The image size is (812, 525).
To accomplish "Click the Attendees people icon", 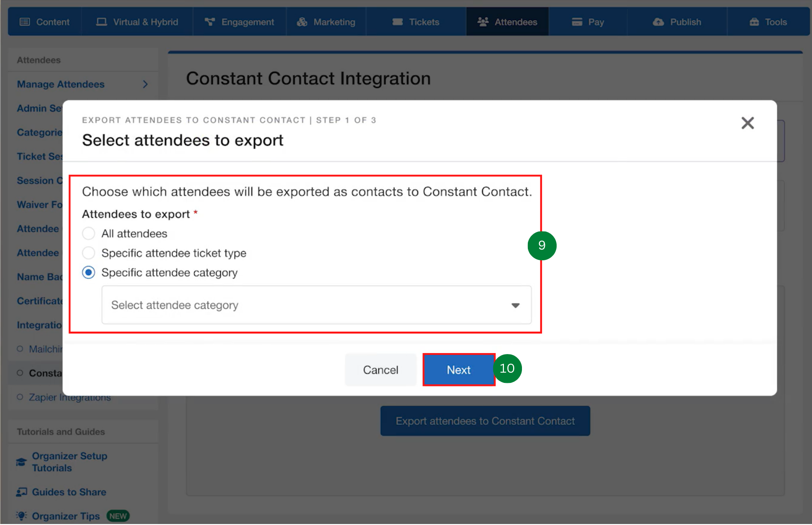I will tap(483, 22).
